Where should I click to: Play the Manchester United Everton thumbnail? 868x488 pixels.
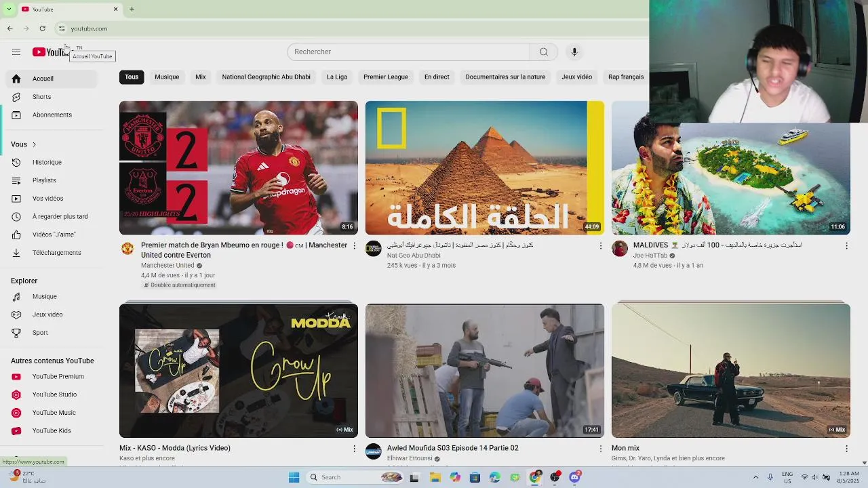[x=239, y=168]
